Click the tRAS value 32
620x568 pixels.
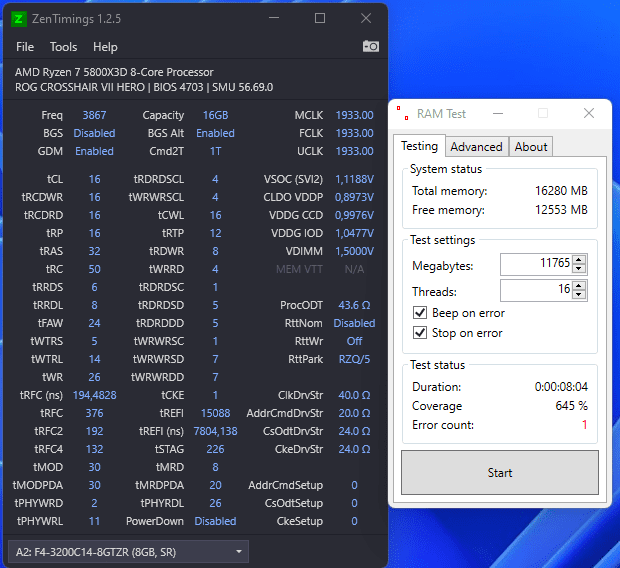[94, 251]
